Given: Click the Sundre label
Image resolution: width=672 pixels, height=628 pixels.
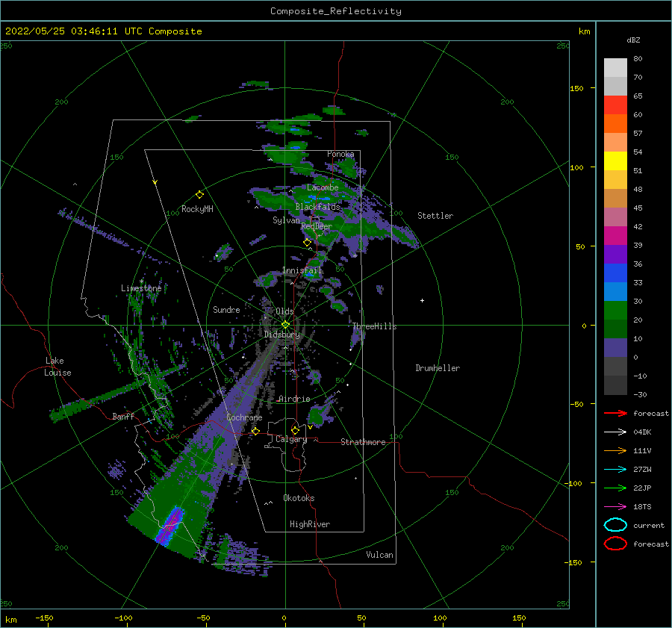Looking at the screenshot, I should (x=226, y=310).
